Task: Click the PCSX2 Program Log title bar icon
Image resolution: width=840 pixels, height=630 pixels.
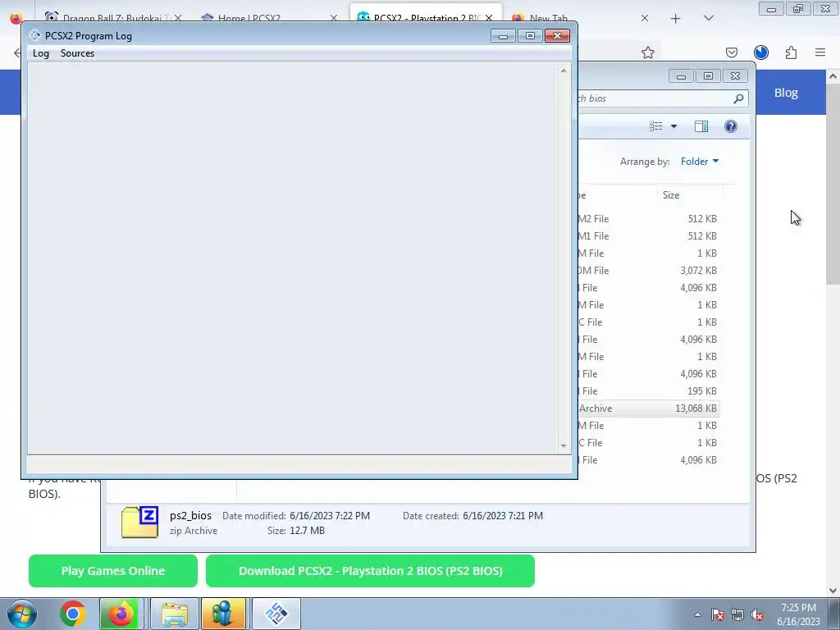Action: click(x=34, y=35)
